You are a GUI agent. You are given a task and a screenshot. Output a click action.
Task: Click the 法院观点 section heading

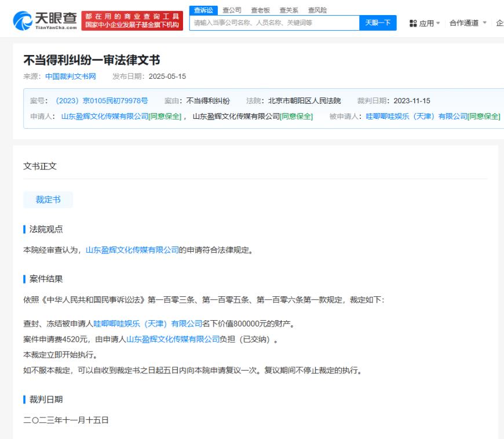click(46, 229)
